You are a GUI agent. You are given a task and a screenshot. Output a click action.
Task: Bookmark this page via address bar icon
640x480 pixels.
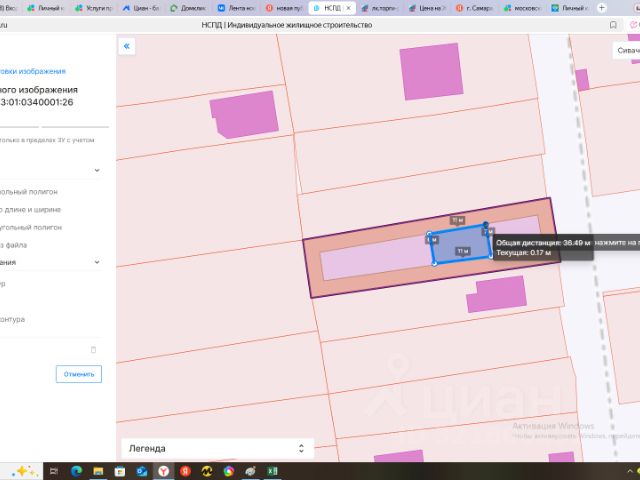click(x=613, y=25)
